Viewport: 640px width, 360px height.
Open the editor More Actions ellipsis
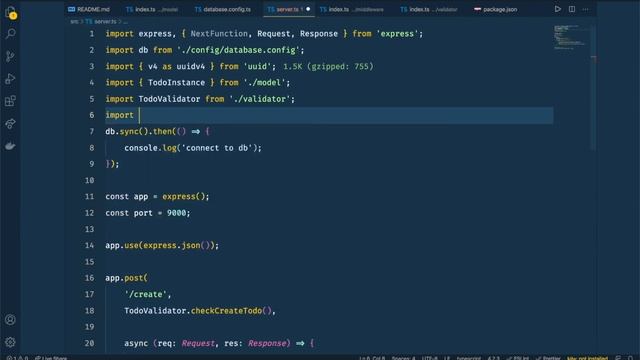click(x=585, y=9)
